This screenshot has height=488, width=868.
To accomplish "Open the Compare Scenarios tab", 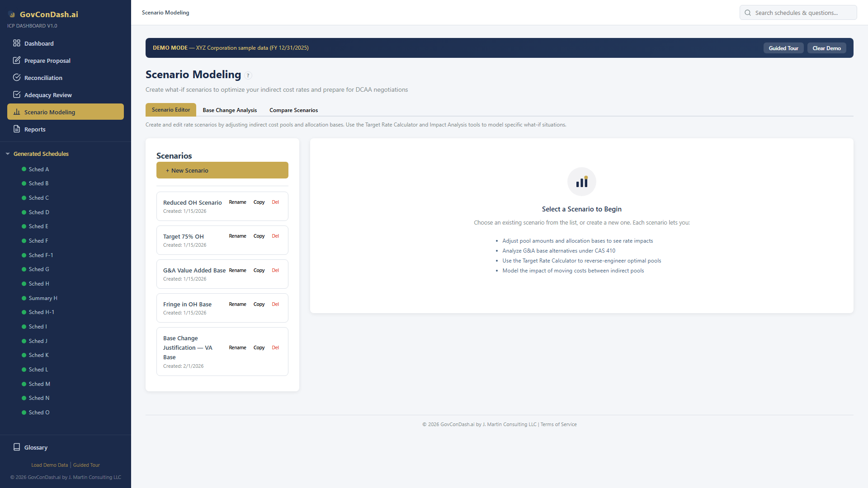I will click(x=293, y=110).
